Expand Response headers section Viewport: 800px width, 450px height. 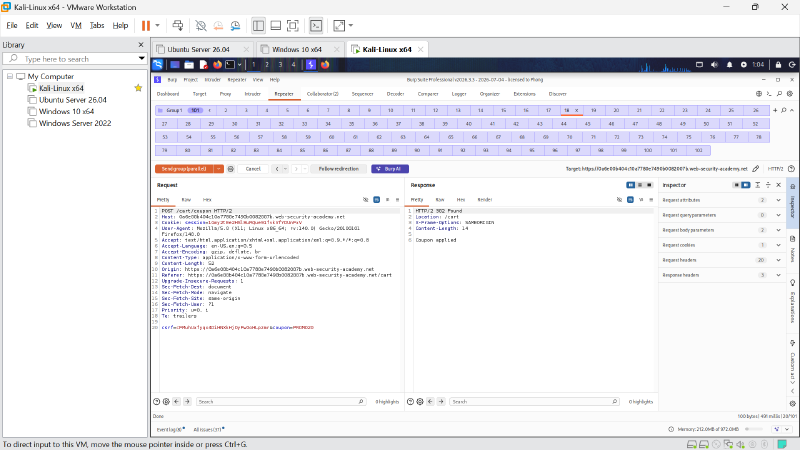click(x=779, y=275)
